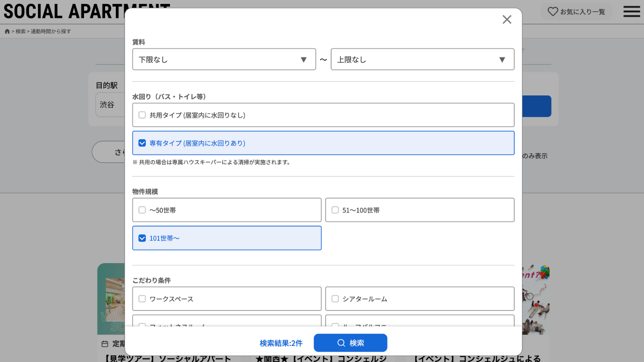Open the hamburger menu icon
644x362 pixels.
pyautogui.click(x=632, y=11)
